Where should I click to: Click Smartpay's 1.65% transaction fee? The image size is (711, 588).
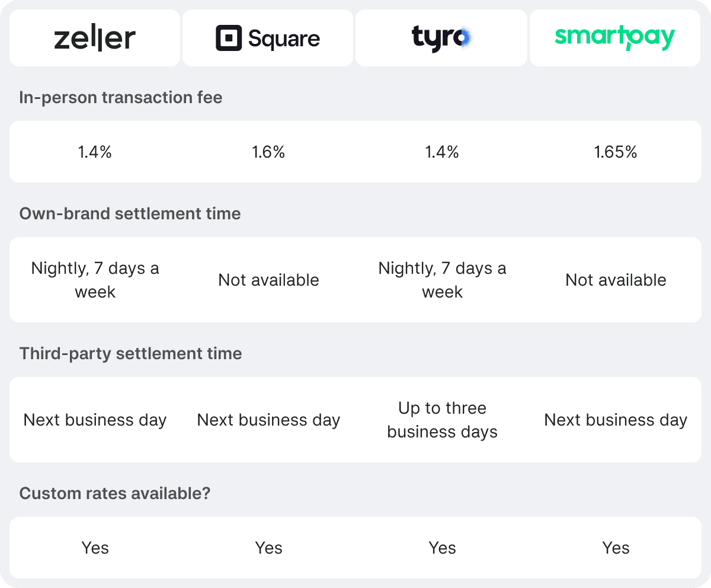coord(616,152)
